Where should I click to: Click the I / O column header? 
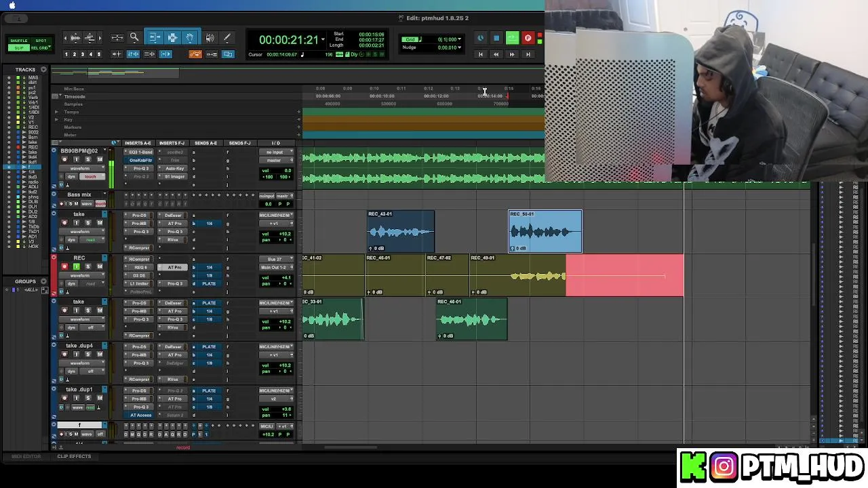tap(275, 143)
